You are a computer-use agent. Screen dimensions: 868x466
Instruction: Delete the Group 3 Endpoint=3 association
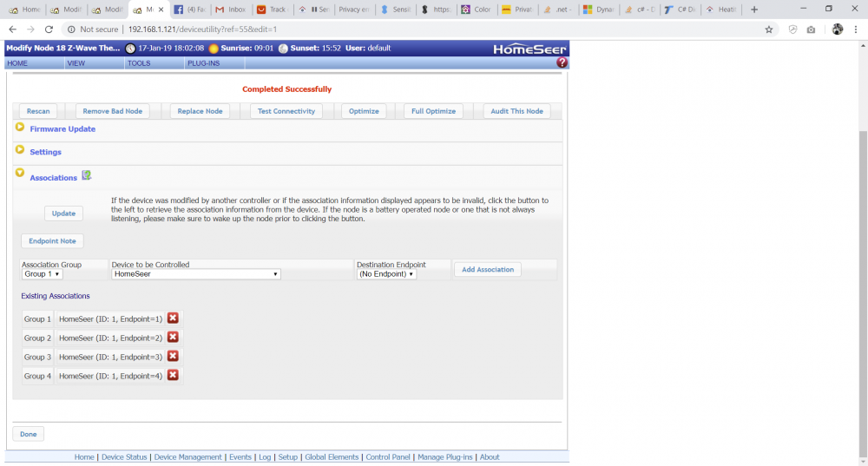173,357
